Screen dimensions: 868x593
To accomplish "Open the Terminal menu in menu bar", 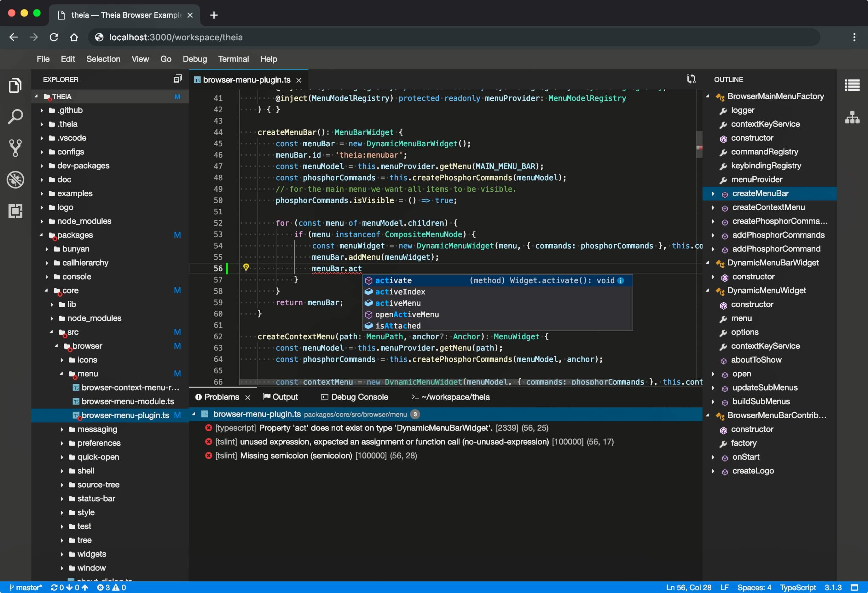I will pos(234,59).
